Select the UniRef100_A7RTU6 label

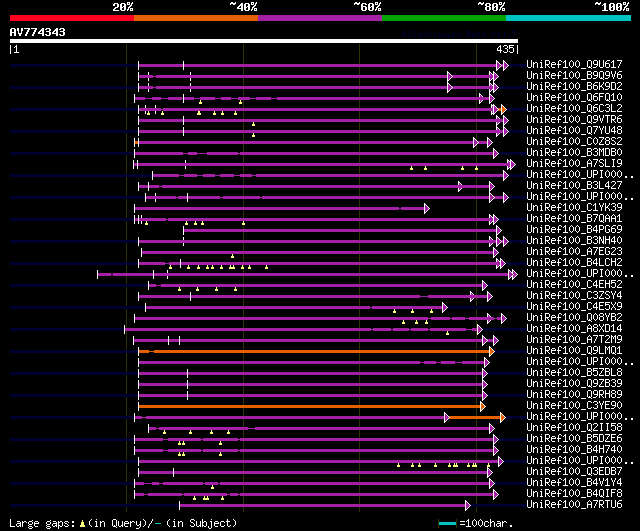[574, 505]
